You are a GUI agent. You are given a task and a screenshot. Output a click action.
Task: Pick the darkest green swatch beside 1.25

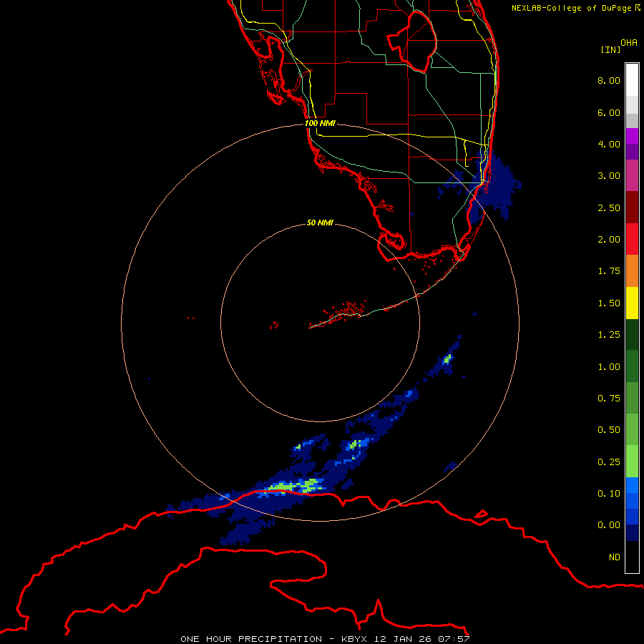click(632, 334)
